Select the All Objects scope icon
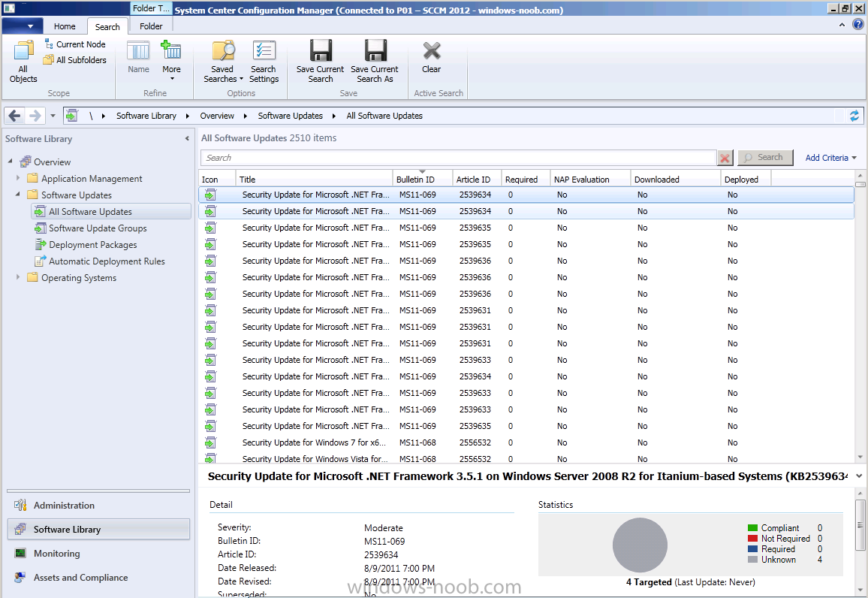This screenshot has width=868, height=598. point(23,62)
